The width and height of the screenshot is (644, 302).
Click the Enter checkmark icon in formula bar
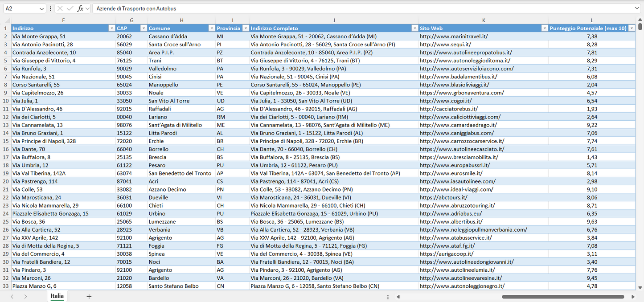tap(70, 8)
